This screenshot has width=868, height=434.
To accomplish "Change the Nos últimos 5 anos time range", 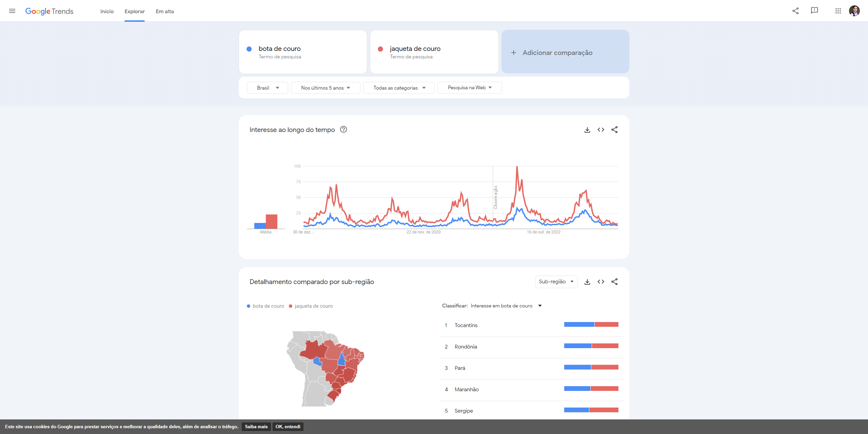I will [x=325, y=88].
